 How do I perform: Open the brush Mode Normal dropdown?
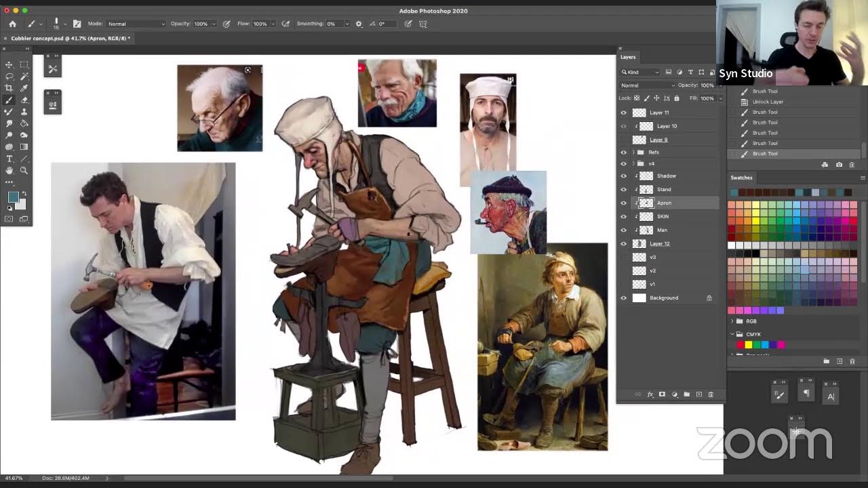136,24
